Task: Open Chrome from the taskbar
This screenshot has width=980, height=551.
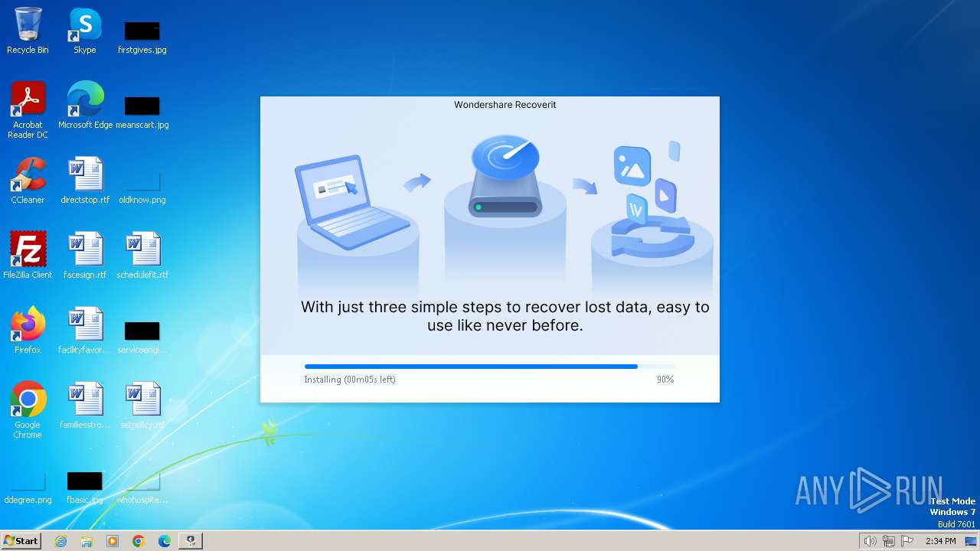Action: (139, 541)
